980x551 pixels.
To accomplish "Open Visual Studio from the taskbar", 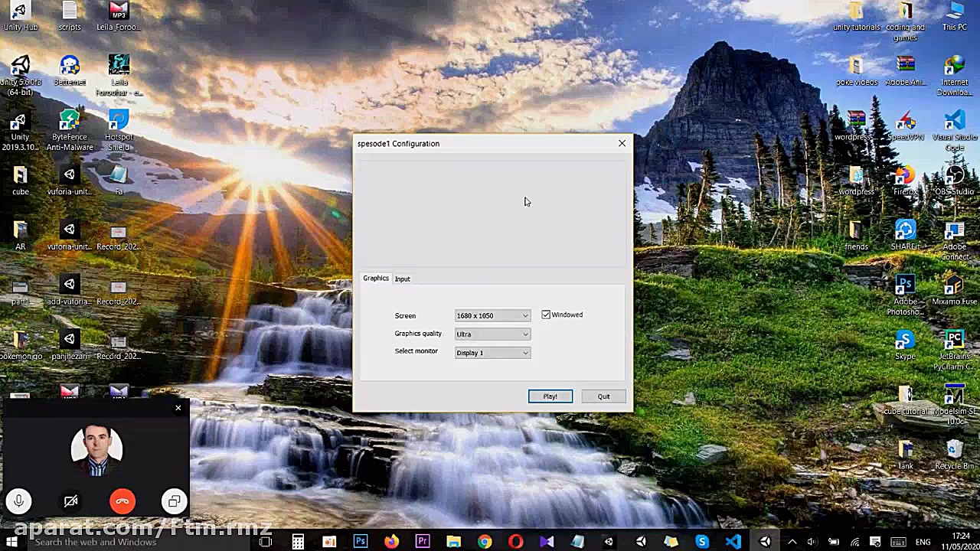I will pos(547,542).
